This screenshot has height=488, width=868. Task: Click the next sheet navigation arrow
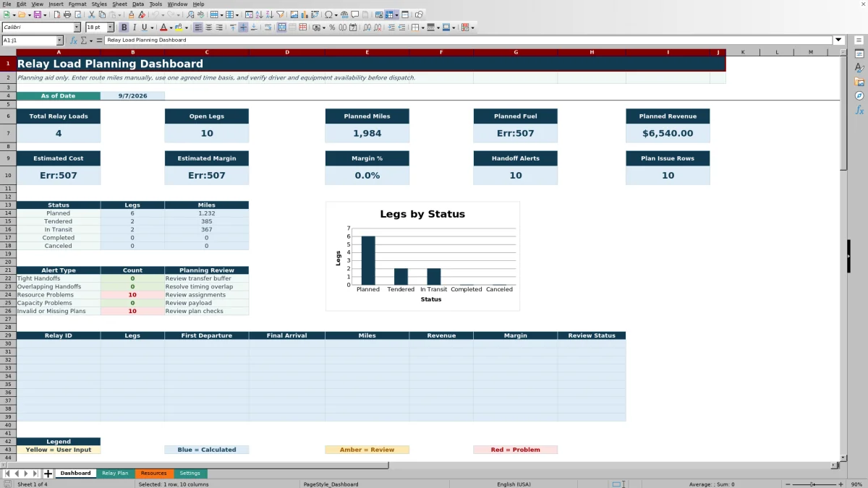point(26,474)
